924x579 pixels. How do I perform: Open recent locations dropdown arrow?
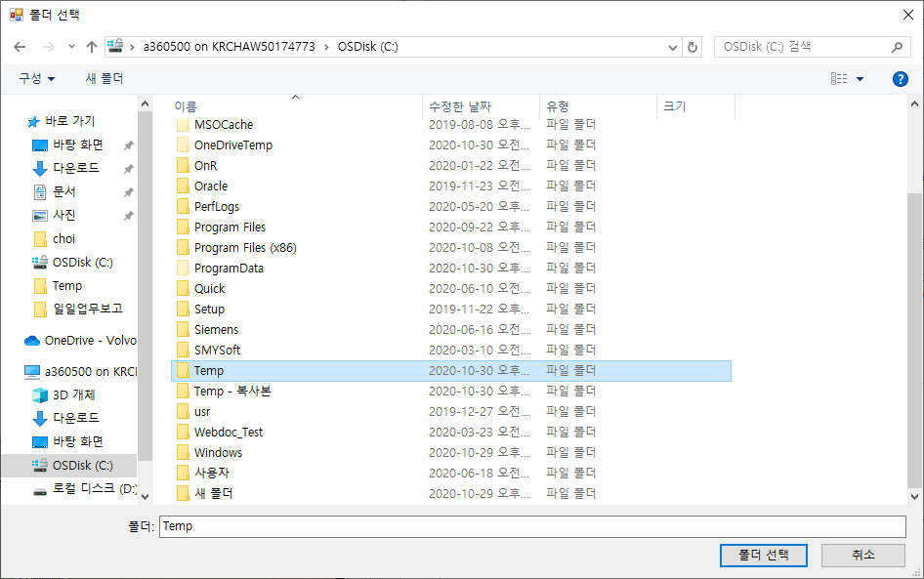point(71,47)
